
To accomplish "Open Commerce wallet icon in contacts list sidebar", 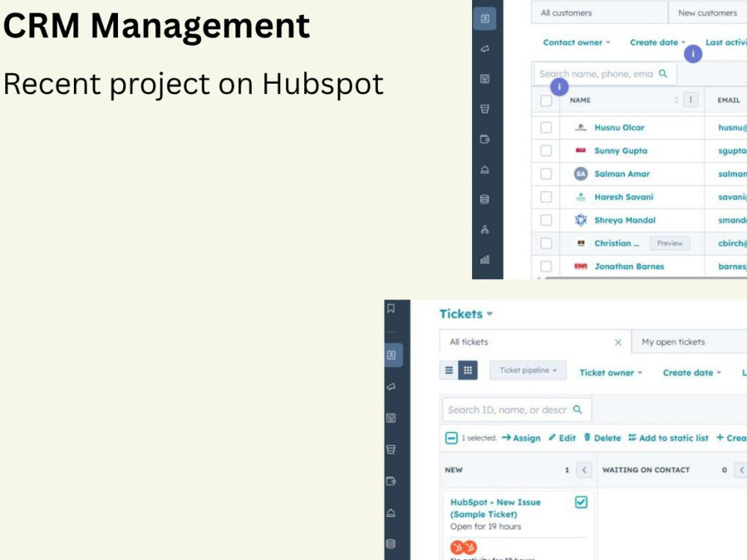I will (x=485, y=140).
